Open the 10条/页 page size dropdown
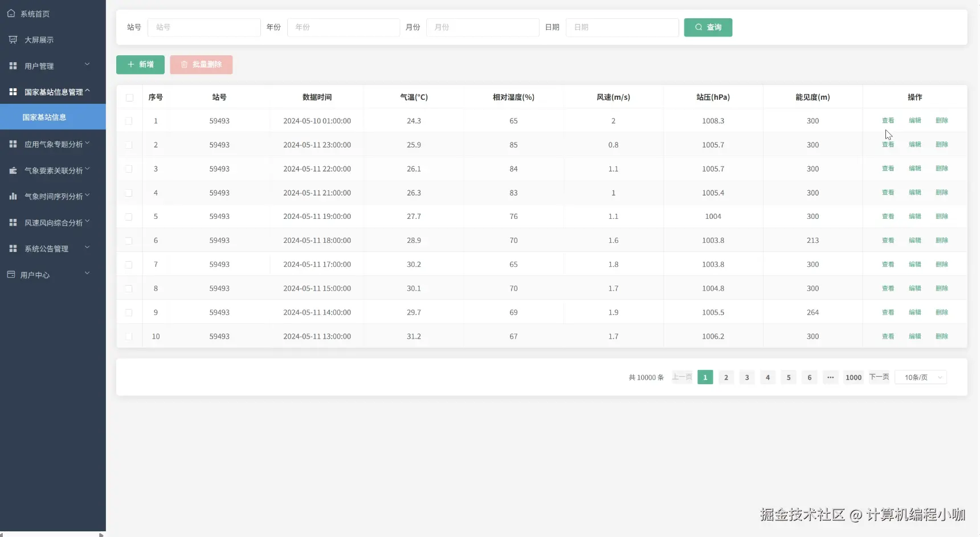The height and width of the screenshot is (537, 980). tap(921, 377)
